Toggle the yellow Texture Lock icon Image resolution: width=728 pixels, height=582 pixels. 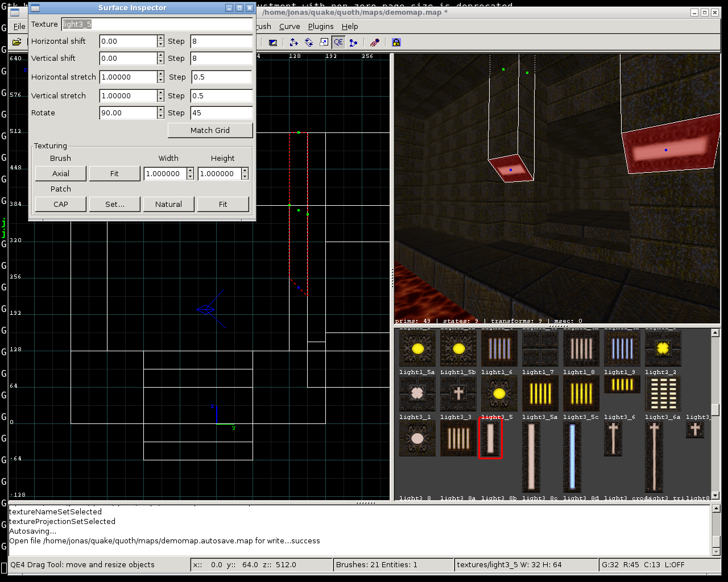pyautogui.click(x=396, y=42)
